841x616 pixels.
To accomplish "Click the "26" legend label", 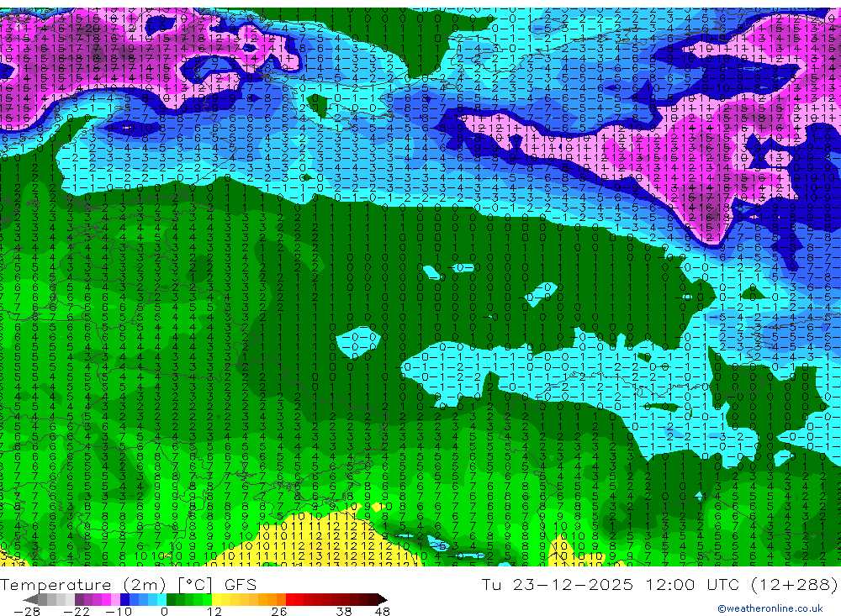I will [279, 612].
